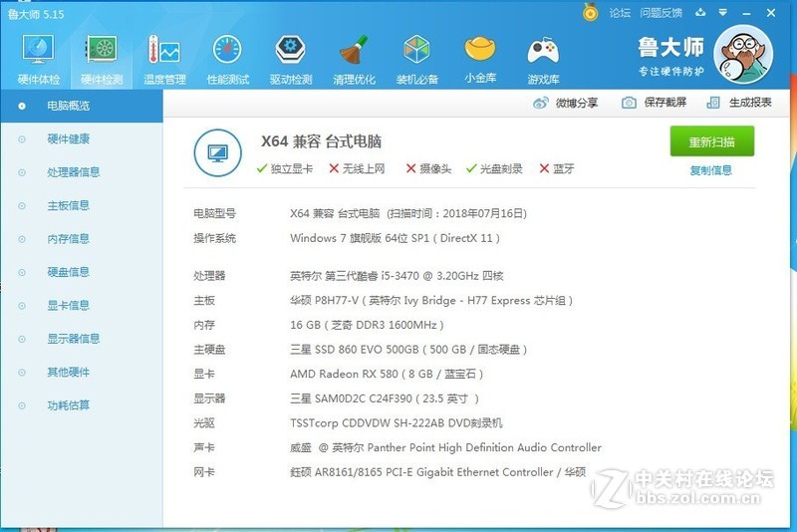Click the 无线上网 status indicator
797x532 pixels.
tap(357, 168)
